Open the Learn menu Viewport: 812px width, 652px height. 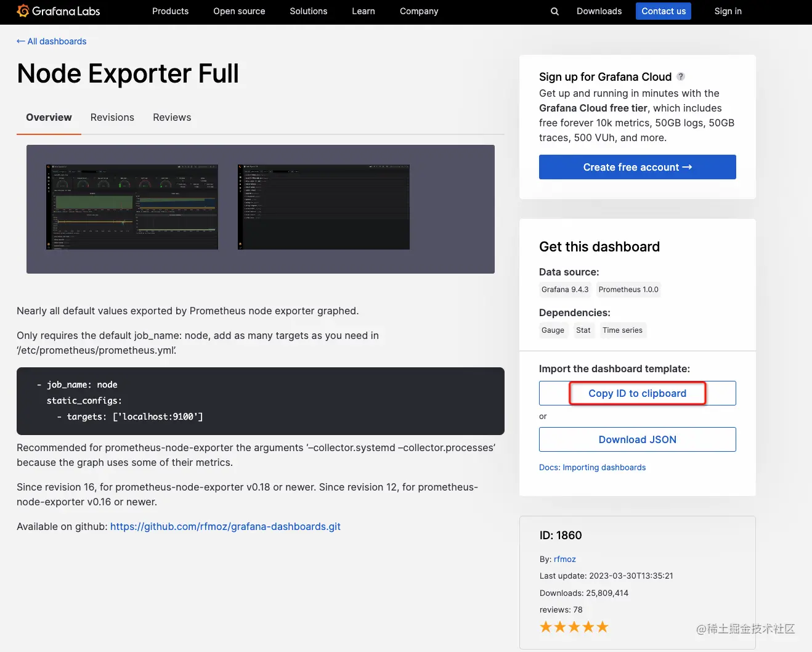[x=363, y=11]
